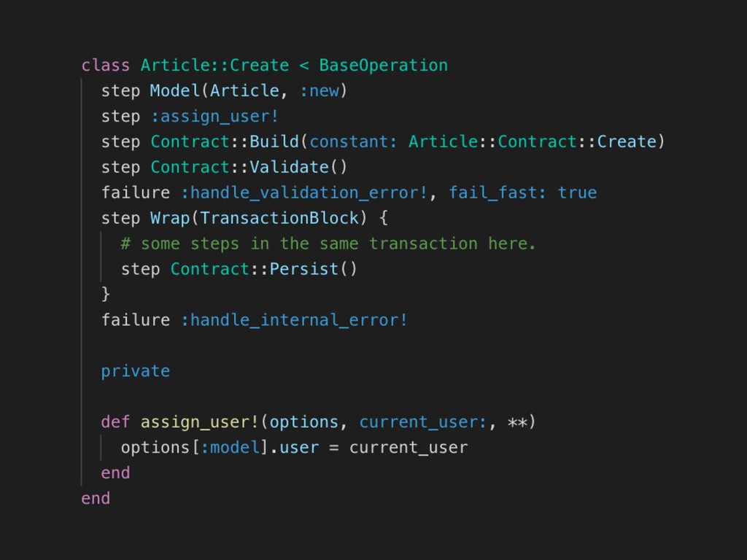Click the closing curly brace of Wrap block

[106, 294]
